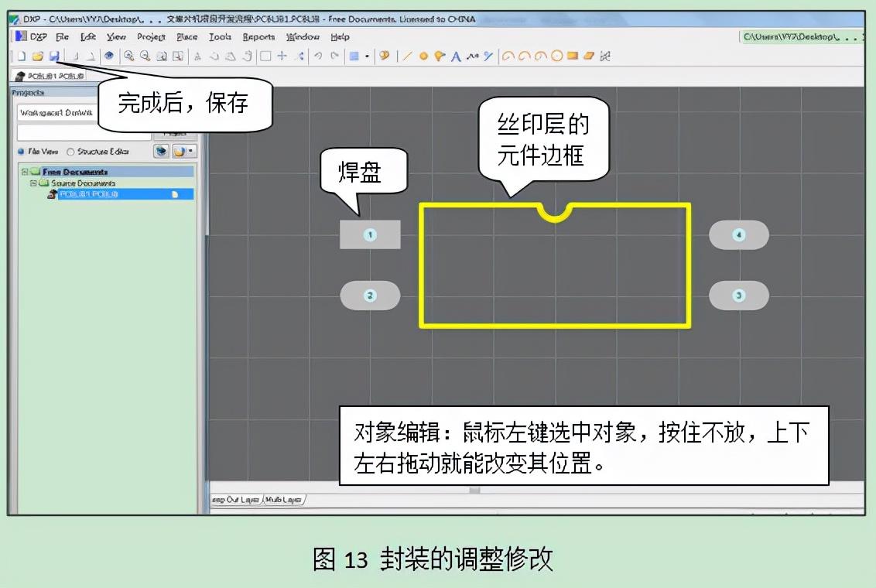Select the Place Pad tool

click(423, 56)
